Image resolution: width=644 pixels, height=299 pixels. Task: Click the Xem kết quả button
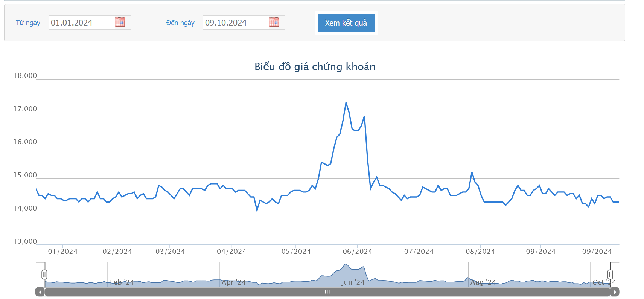(x=346, y=23)
